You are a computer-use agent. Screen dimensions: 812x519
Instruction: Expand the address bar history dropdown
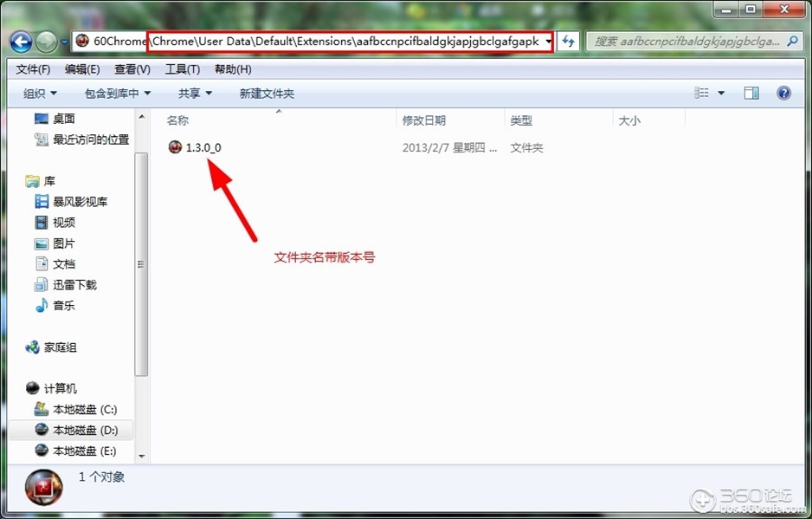coord(548,42)
